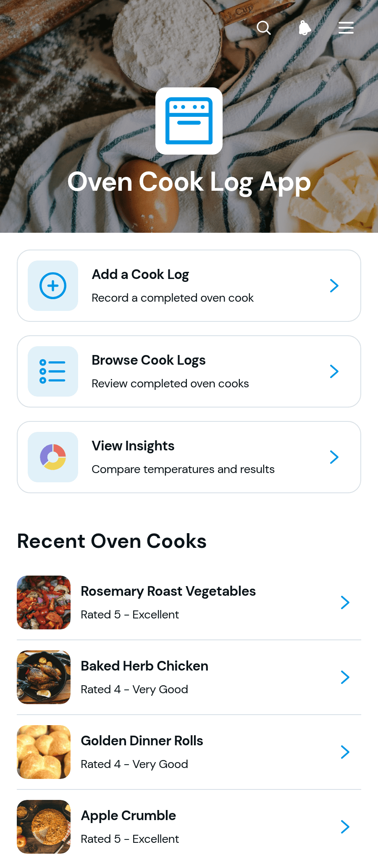Click the plus circle Add Cook Log icon
The height and width of the screenshot is (868, 378).
53,286
